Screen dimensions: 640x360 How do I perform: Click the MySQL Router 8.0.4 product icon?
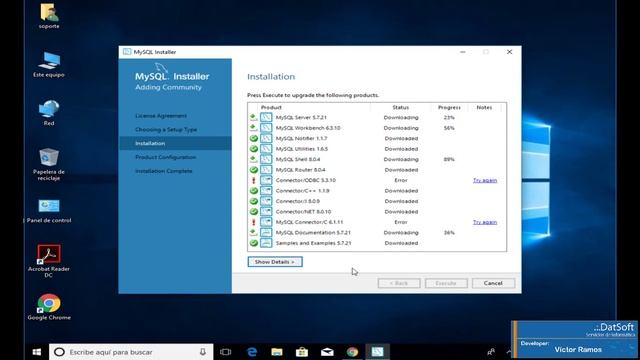[266, 170]
